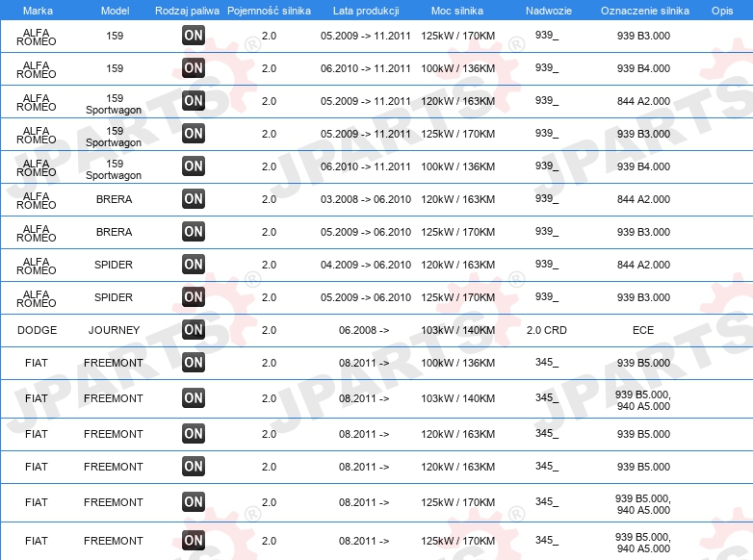Click the ON fuel icon in 159 136KM non-Sportwagon row
The width and height of the screenshot is (753, 560).
[194, 67]
